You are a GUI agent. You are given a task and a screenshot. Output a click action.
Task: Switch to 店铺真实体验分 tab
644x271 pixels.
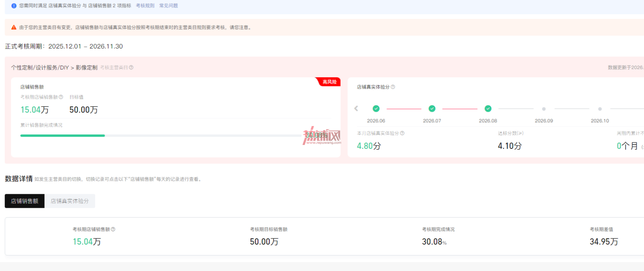(70, 201)
